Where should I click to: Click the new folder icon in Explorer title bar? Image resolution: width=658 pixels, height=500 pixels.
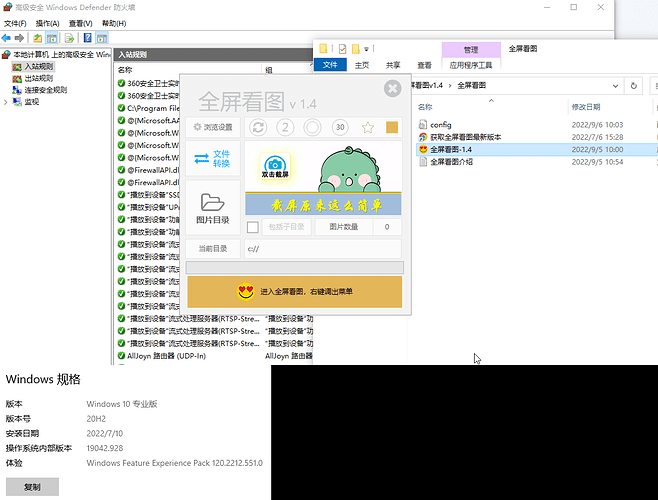click(355, 49)
